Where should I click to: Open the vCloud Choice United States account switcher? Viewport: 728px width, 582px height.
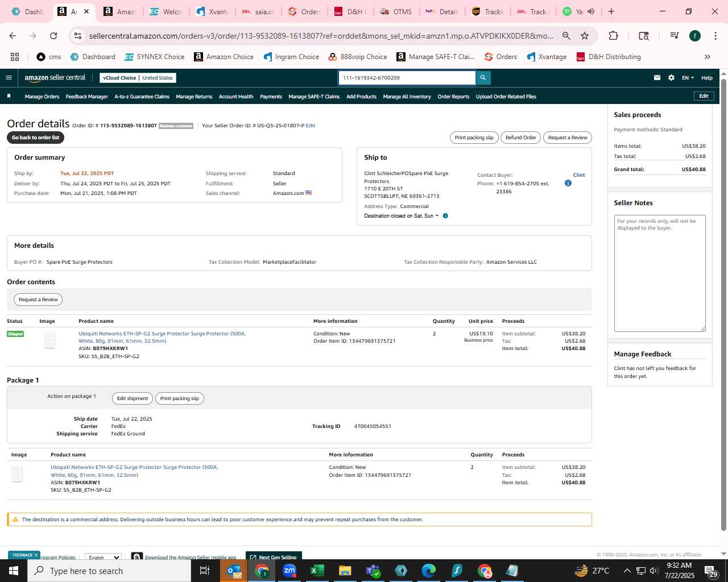point(138,78)
